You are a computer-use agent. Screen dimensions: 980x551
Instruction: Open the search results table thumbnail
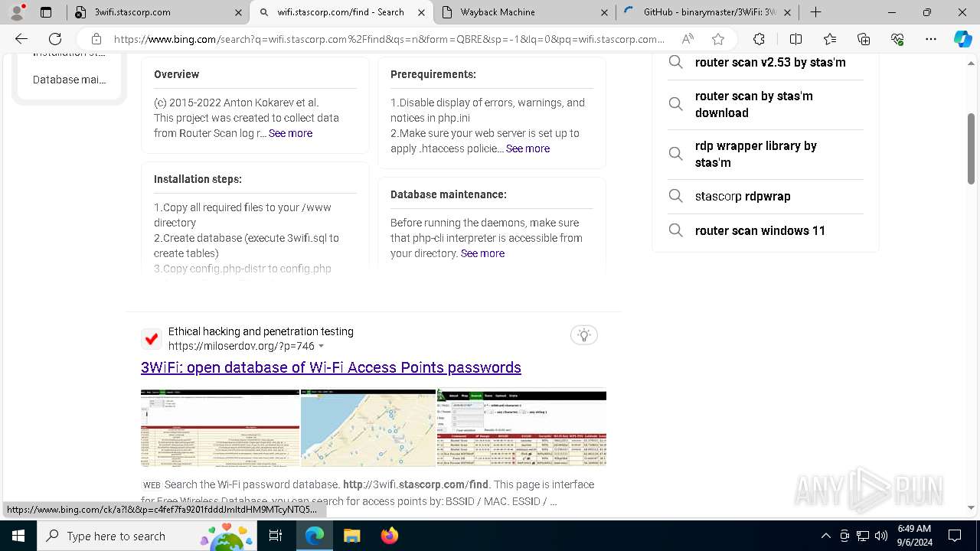521,428
